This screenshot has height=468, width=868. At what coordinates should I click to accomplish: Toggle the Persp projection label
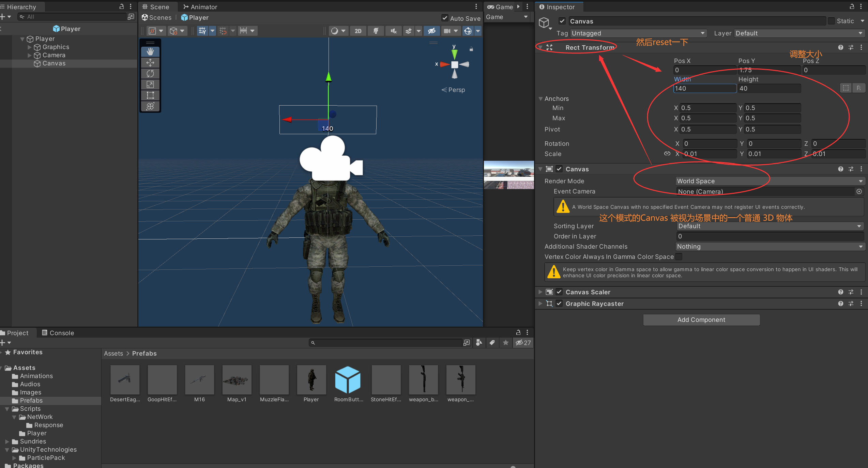click(x=453, y=90)
